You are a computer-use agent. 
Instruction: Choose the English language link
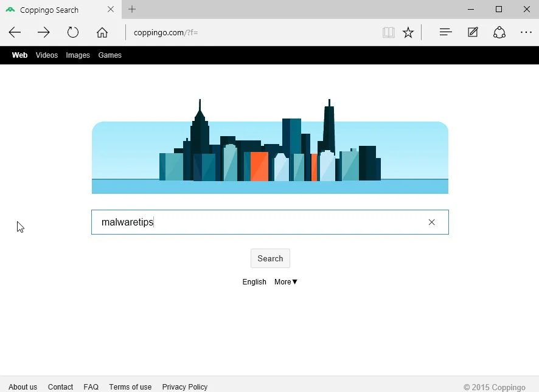pos(254,282)
